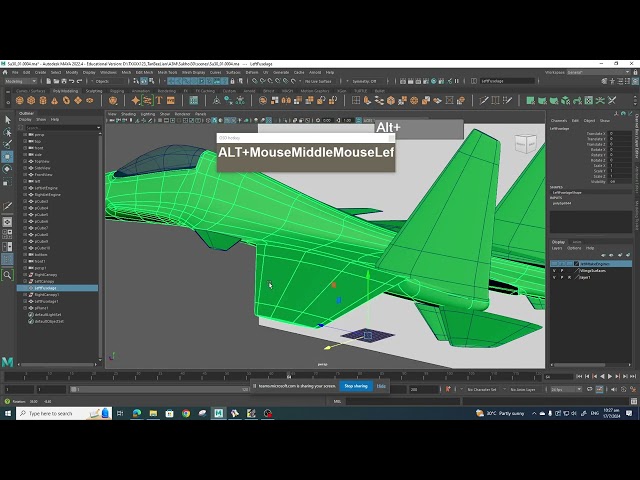Save the scene with the disk icon
The image size is (640, 480).
pos(64,81)
